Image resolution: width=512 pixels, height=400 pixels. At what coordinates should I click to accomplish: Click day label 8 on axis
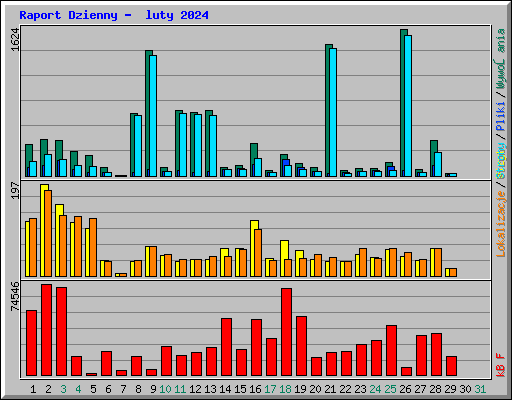point(138,389)
